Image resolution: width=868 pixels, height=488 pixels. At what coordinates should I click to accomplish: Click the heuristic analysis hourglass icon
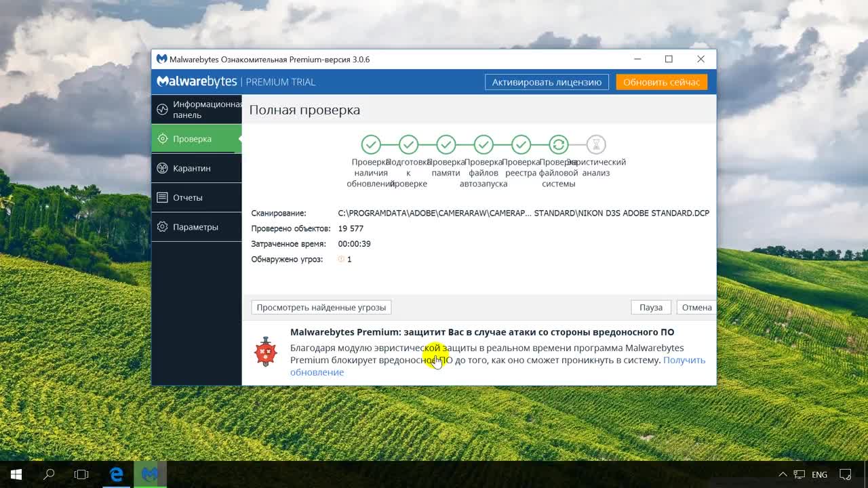596,144
